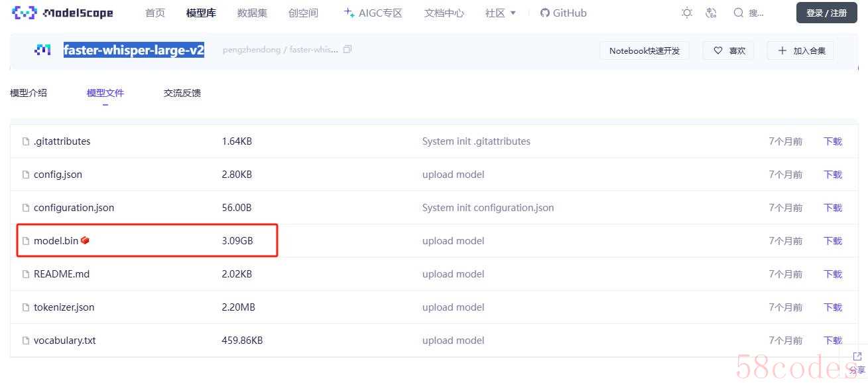The height and width of the screenshot is (387, 868).
Task: Add the model via 加入合集 button
Action: coord(801,50)
